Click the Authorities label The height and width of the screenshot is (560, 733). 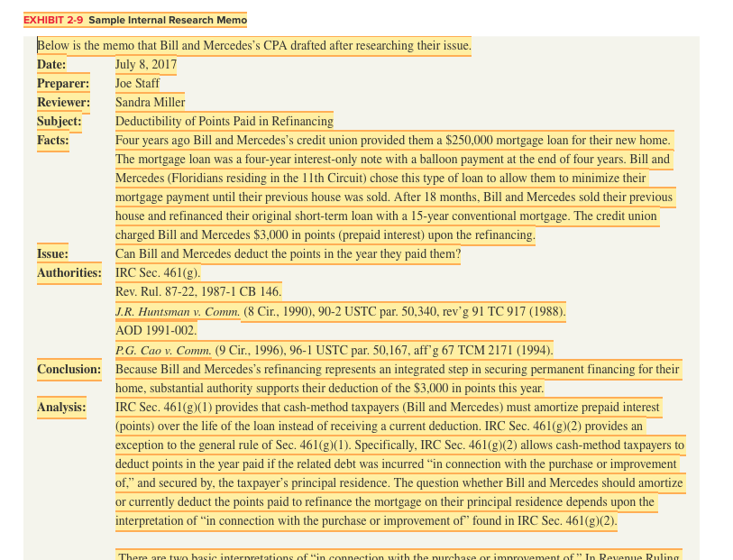click(x=69, y=272)
